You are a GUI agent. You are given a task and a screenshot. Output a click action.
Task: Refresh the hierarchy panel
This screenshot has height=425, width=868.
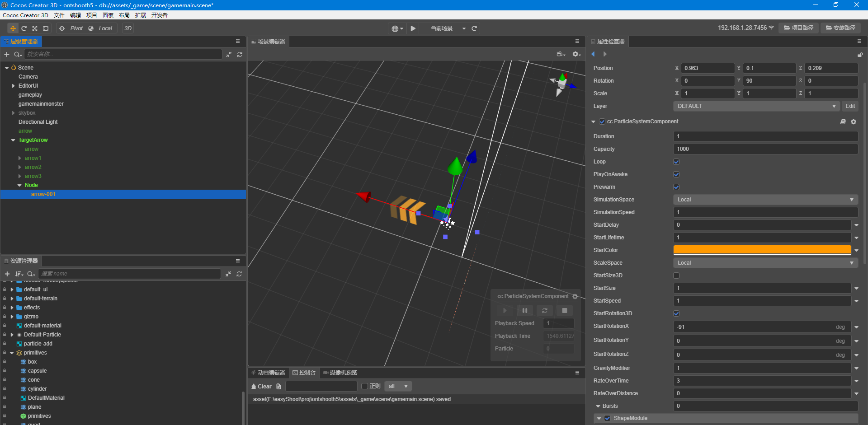(240, 55)
